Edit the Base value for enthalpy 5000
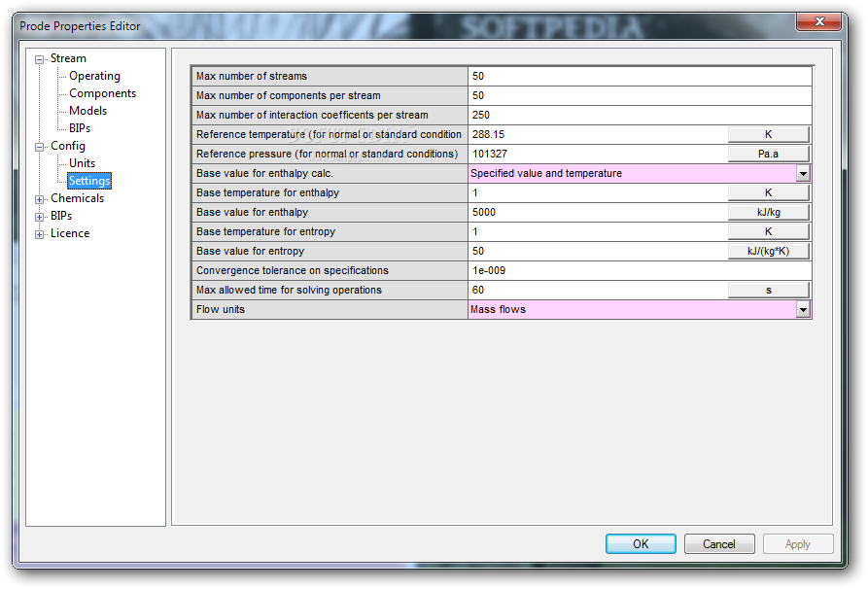 pyautogui.click(x=598, y=212)
